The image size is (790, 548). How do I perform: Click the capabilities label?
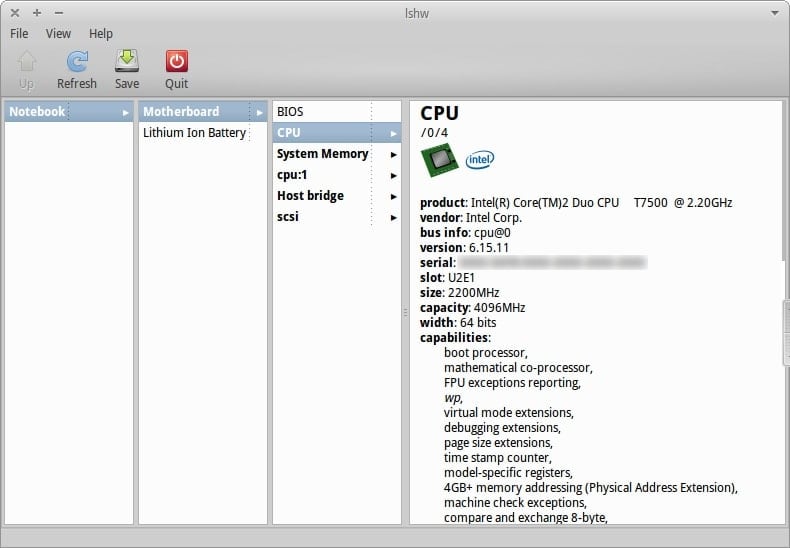coord(455,338)
